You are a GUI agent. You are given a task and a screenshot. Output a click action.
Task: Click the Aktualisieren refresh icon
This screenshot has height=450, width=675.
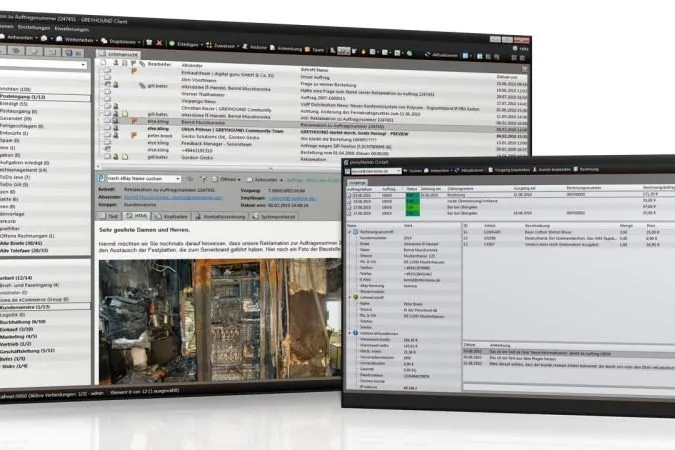427,54
